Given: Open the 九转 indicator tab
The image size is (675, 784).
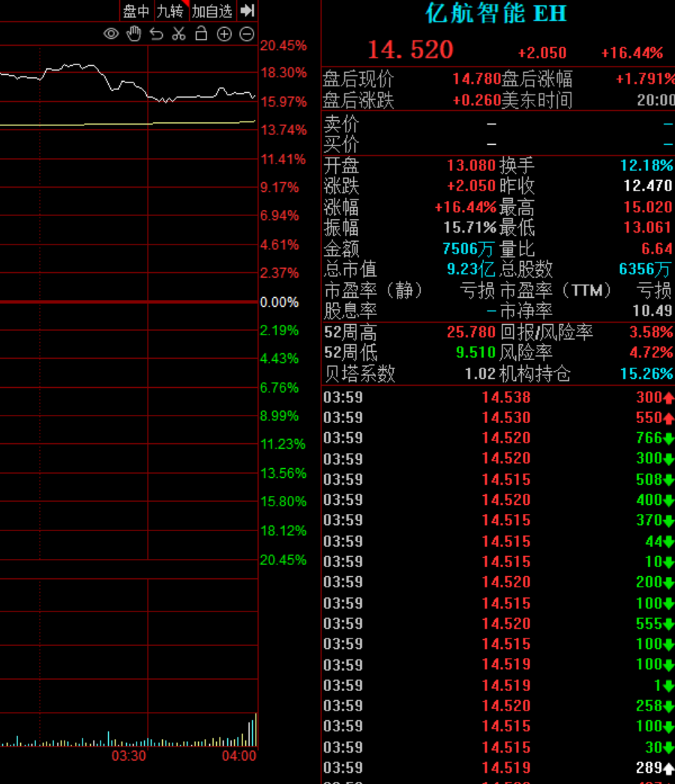Looking at the screenshot, I should click(170, 11).
